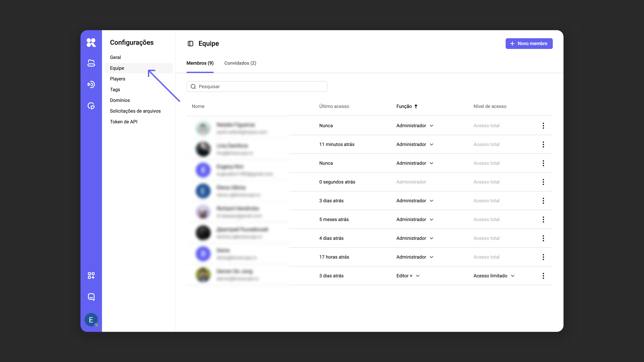
Task: Click the search magnifier icon
Action: click(x=193, y=86)
